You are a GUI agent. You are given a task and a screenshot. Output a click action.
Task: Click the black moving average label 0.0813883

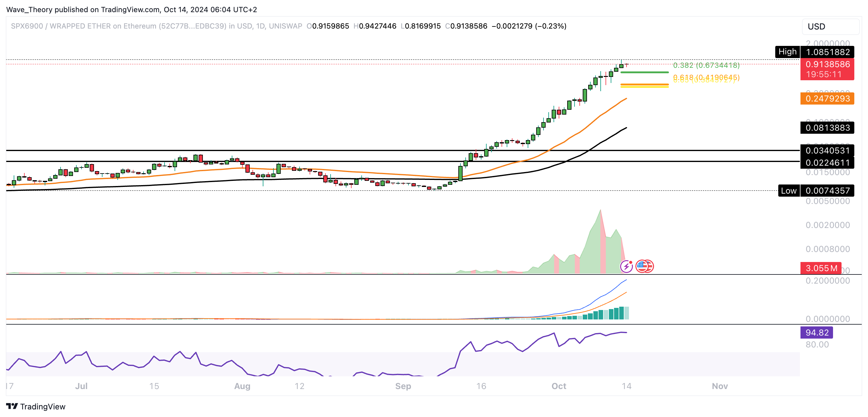coord(827,128)
